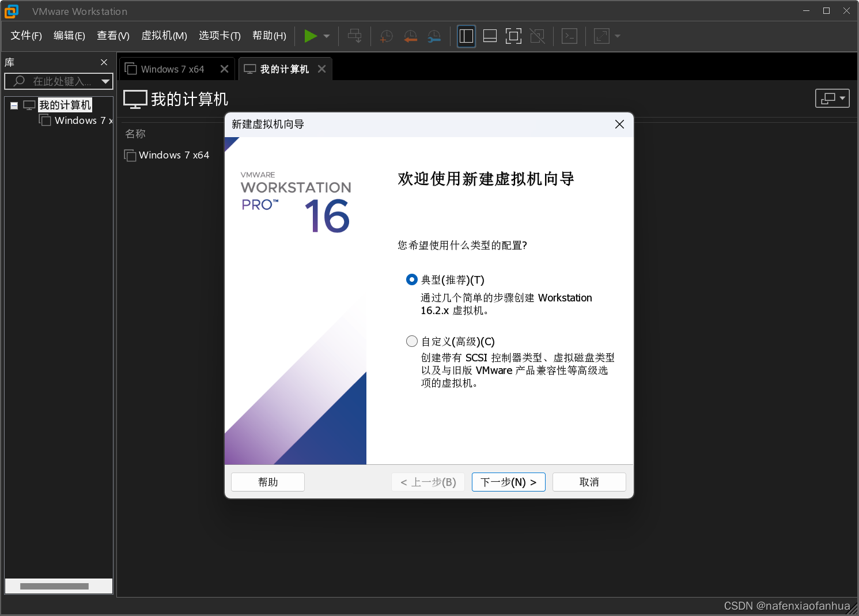Viewport: 859px width, 616px height.
Task: Open the 文件(F) menu
Action: click(27, 36)
